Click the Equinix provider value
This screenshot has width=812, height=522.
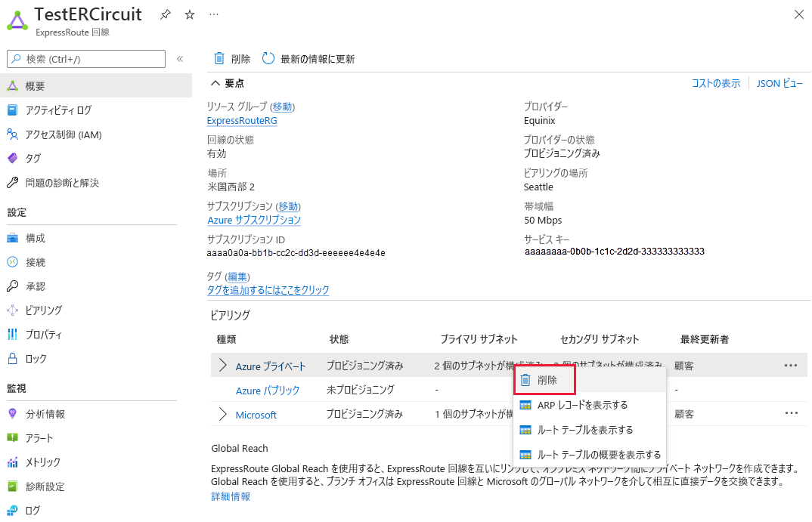tap(539, 121)
